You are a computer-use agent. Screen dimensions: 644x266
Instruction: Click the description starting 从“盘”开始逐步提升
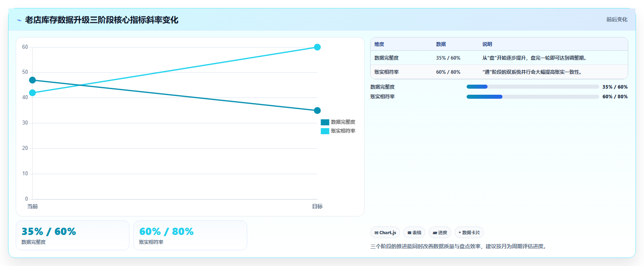[x=536, y=58]
